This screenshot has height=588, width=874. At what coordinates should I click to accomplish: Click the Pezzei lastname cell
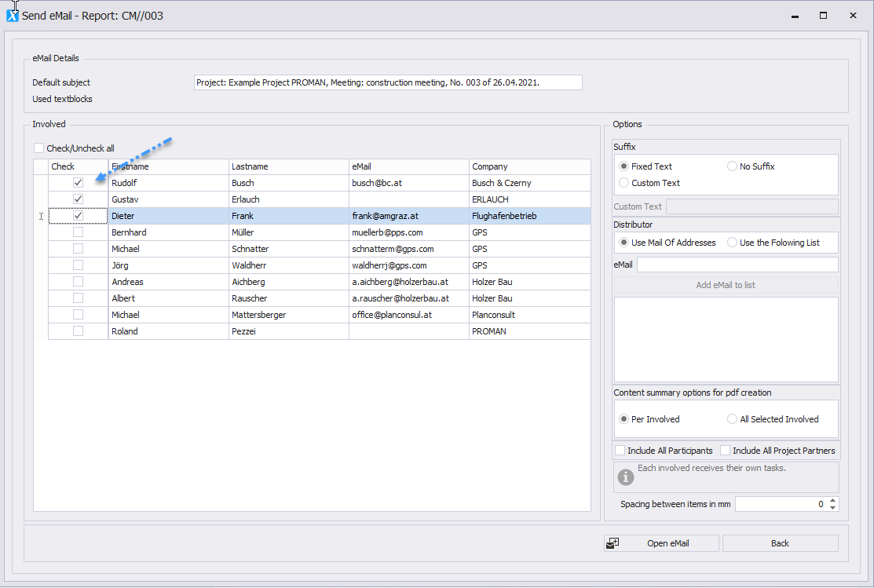289,331
